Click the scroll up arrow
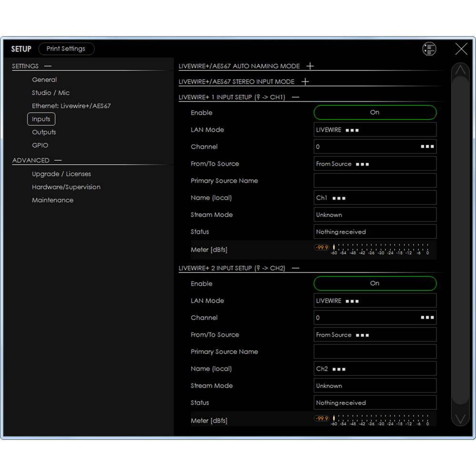Viewport: 476px width, 476px height. (x=460, y=70)
